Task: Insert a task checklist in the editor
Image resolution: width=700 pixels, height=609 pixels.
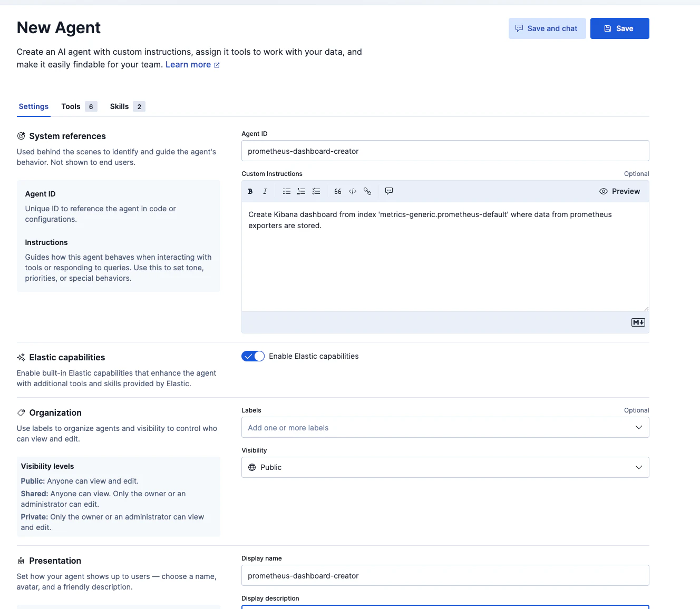Action: tap(316, 191)
